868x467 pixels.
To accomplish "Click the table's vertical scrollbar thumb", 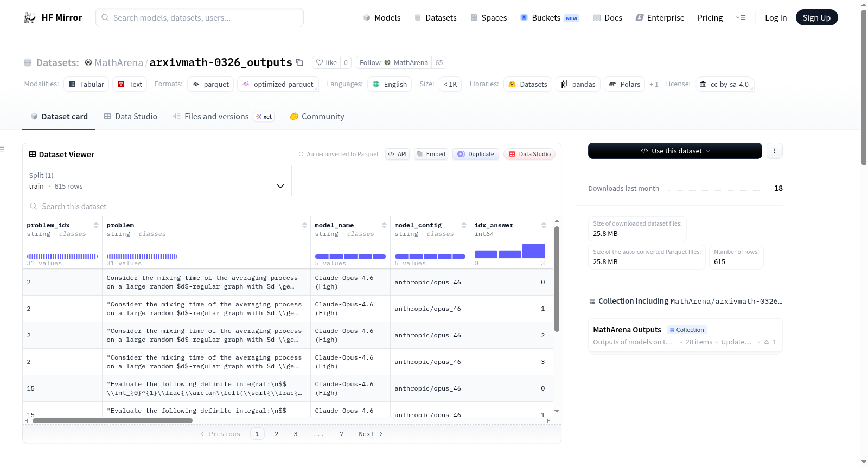I will pos(557,279).
